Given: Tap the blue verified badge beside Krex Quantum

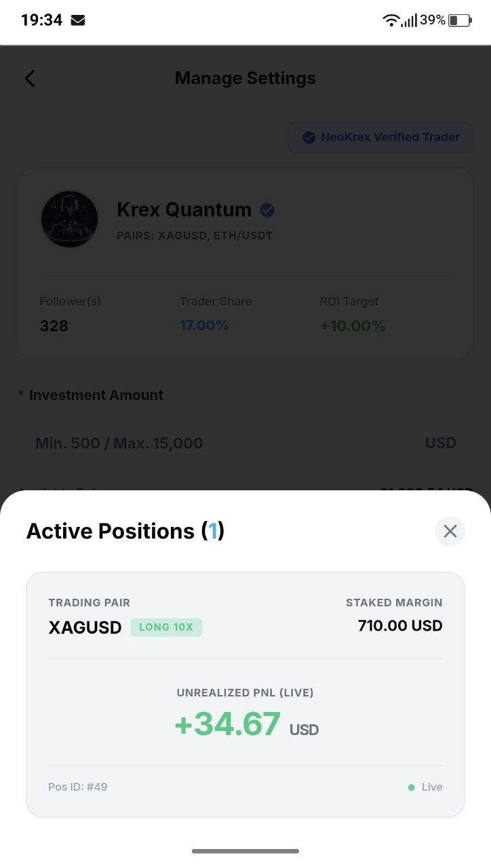Looking at the screenshot, I should coord(267,210).
